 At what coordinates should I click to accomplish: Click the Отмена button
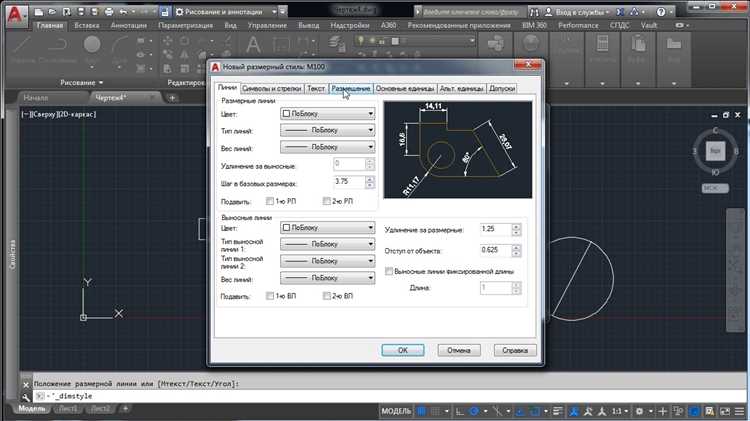459,350
